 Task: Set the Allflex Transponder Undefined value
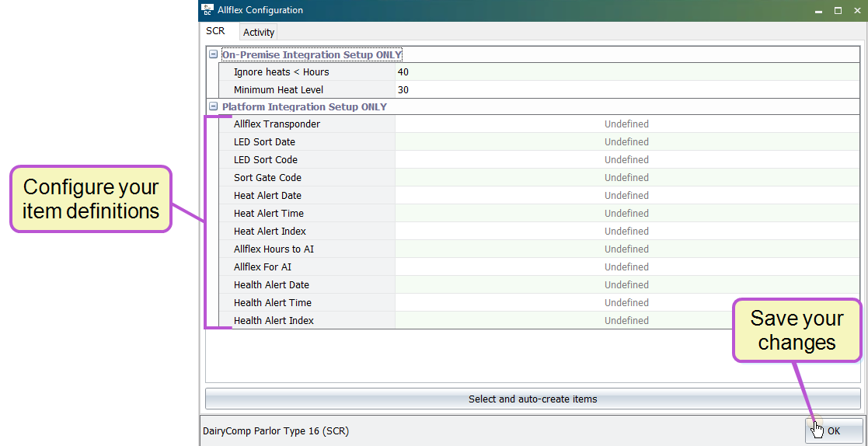pos(628,124)
